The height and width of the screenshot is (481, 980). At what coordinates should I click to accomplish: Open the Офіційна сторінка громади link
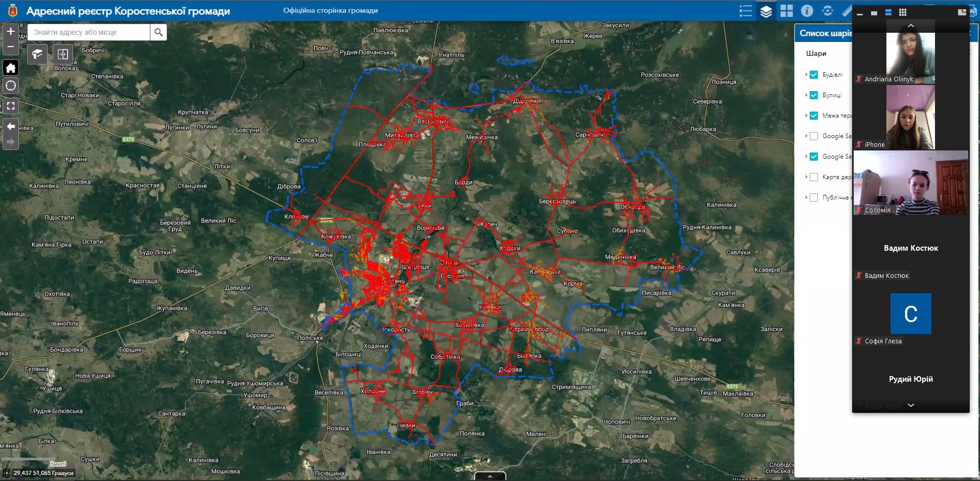click(330, 11)
